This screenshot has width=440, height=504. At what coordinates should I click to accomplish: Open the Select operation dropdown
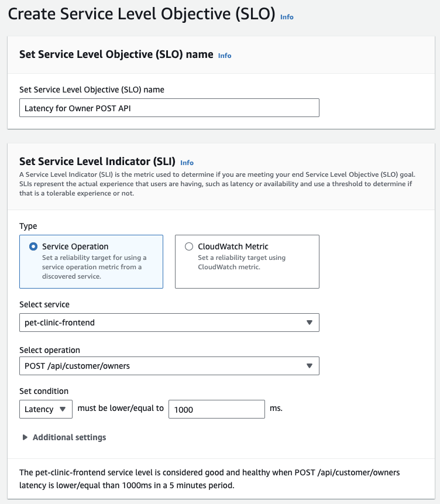click(169, 366)
